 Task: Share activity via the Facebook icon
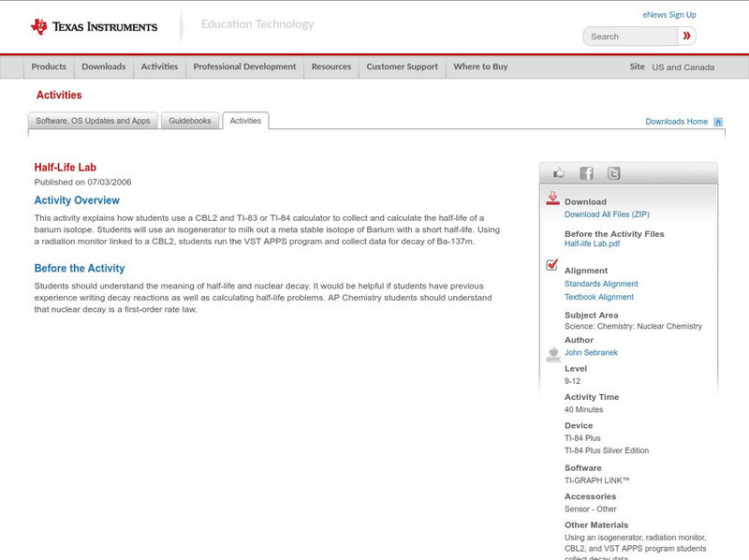pyautogui.click(x=586, y=173)
